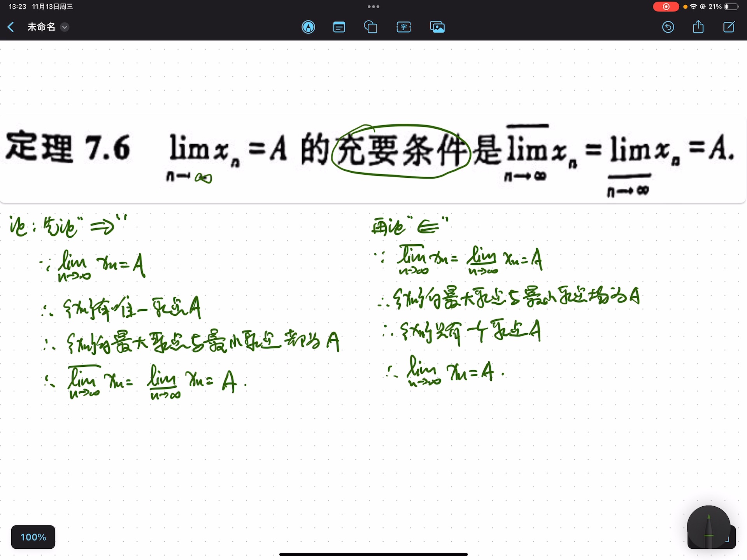The image size is (747, 560).
Task: Create a new note with the compose icon
Action: tap(729, 27)
